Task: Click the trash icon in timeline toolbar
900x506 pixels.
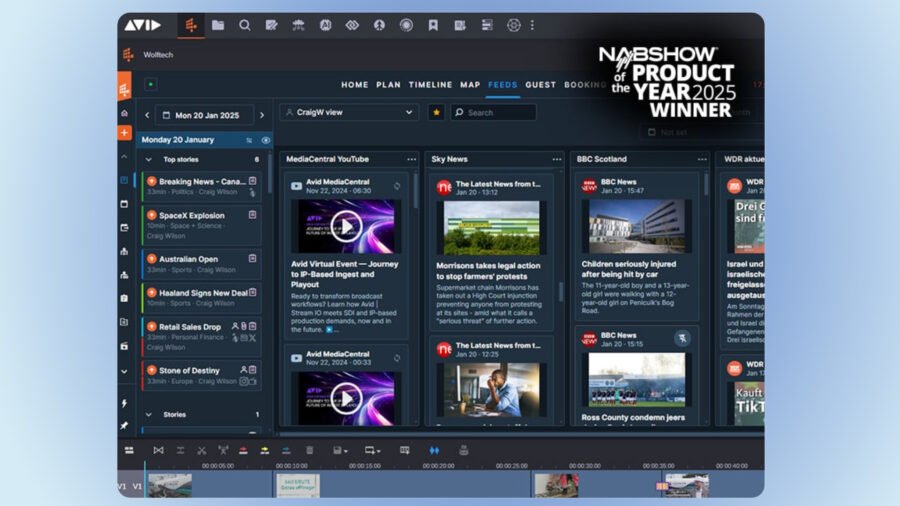Action: [x=309, y=451]
